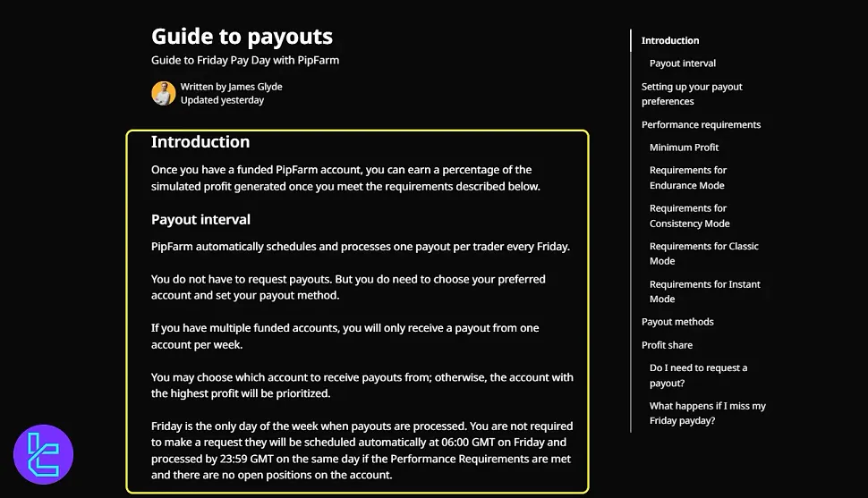Click the blue logo icon in corner

coord(44,454)
